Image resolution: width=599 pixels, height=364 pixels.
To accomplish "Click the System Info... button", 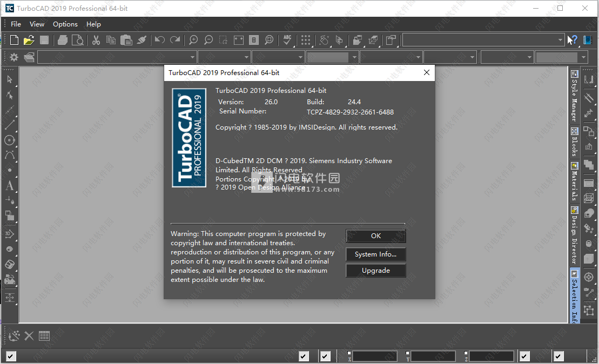I will pos(376,254).
